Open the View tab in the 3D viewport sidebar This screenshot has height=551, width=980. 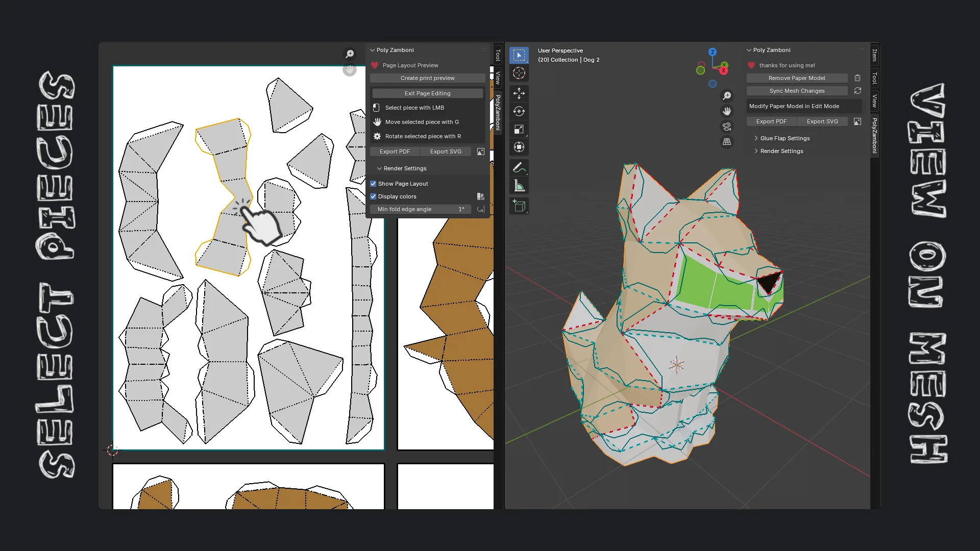click(874, 101)
